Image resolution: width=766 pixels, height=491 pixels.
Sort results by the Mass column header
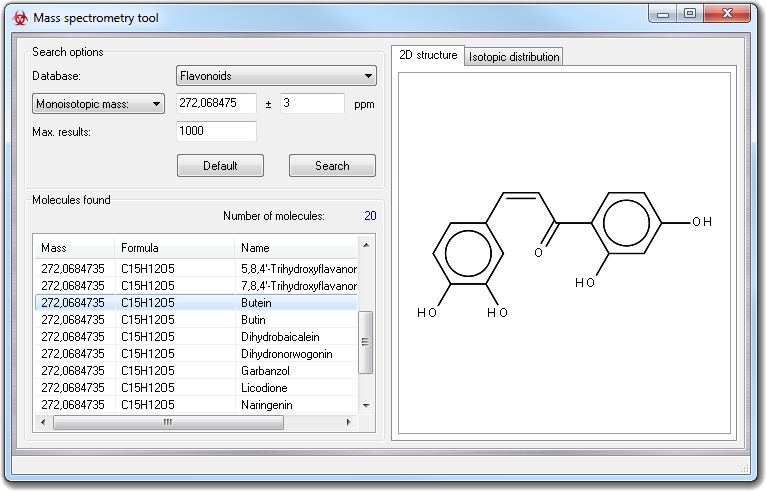75,248
